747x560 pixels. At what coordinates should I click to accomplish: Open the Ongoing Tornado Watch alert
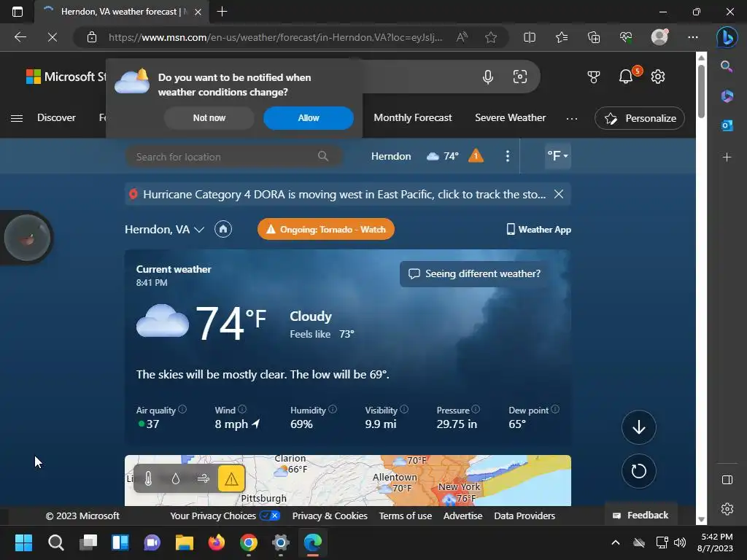pos(326,229)
